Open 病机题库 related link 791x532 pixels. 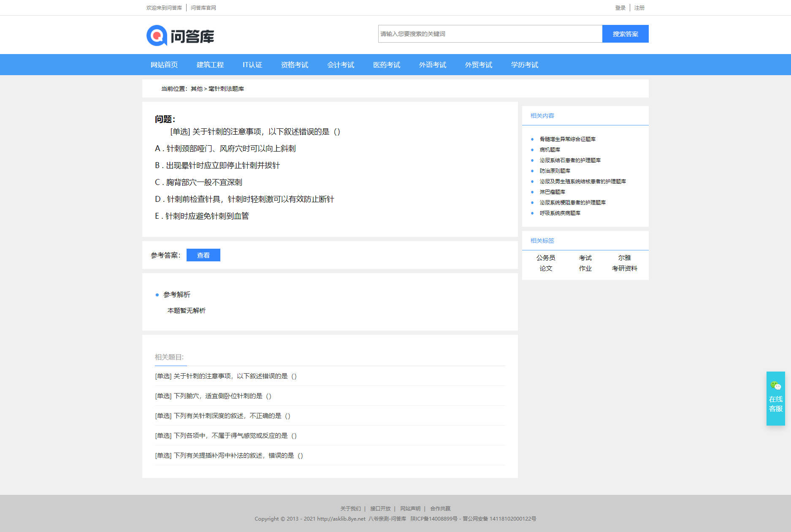[550, 149]
